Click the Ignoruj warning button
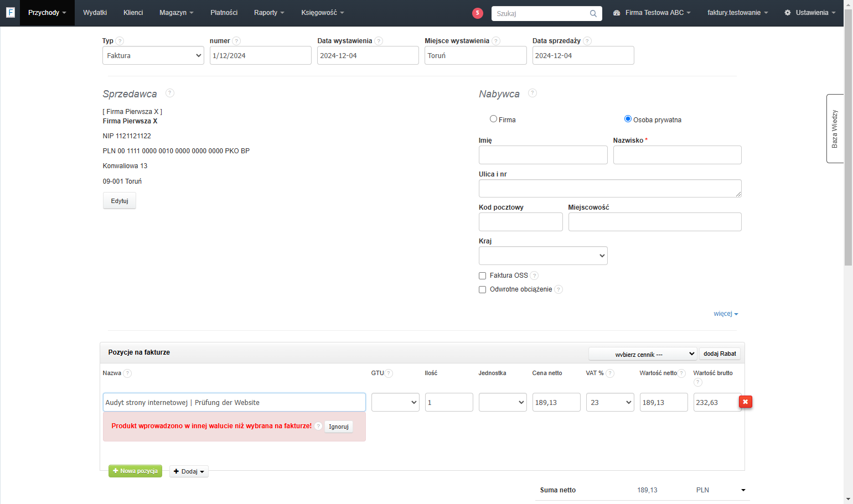Image resolution: width=853 pixels, height=504 pixels. click(339, 427)
